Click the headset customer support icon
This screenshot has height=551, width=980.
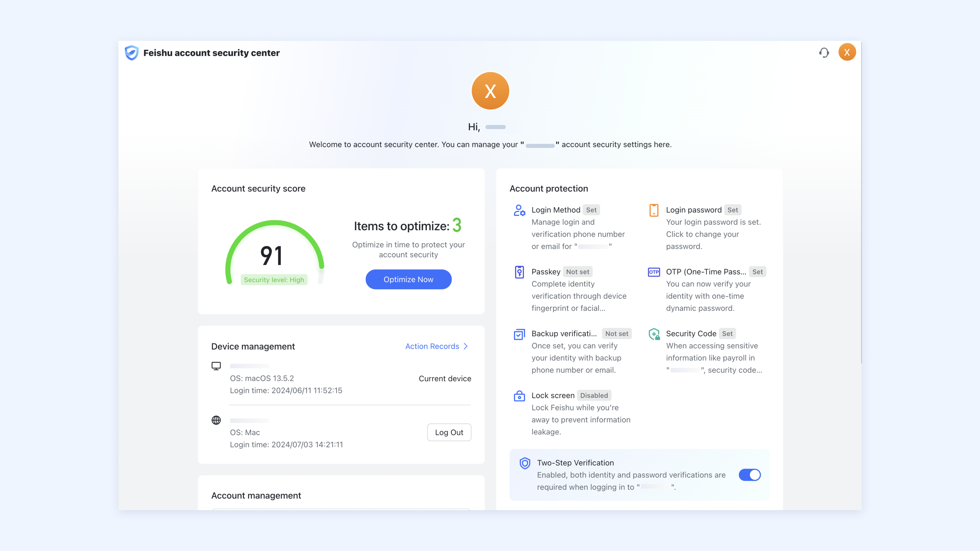[824, 53]
